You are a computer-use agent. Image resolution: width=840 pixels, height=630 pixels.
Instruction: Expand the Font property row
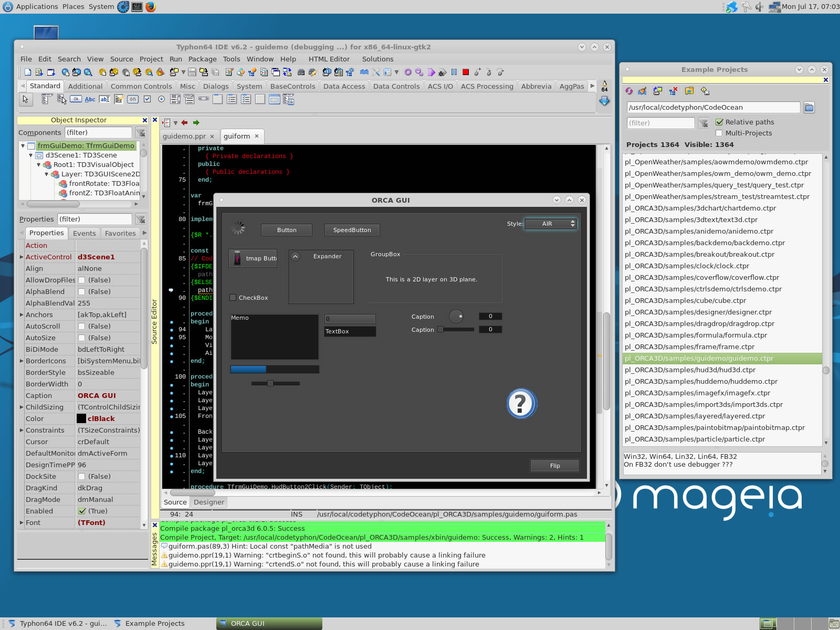(22, 523)
